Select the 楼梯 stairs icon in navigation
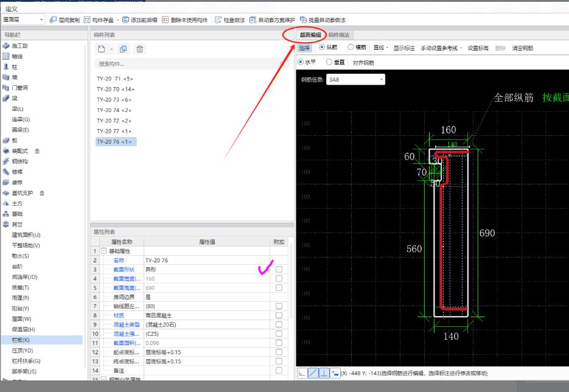 [x=6, y=172]
